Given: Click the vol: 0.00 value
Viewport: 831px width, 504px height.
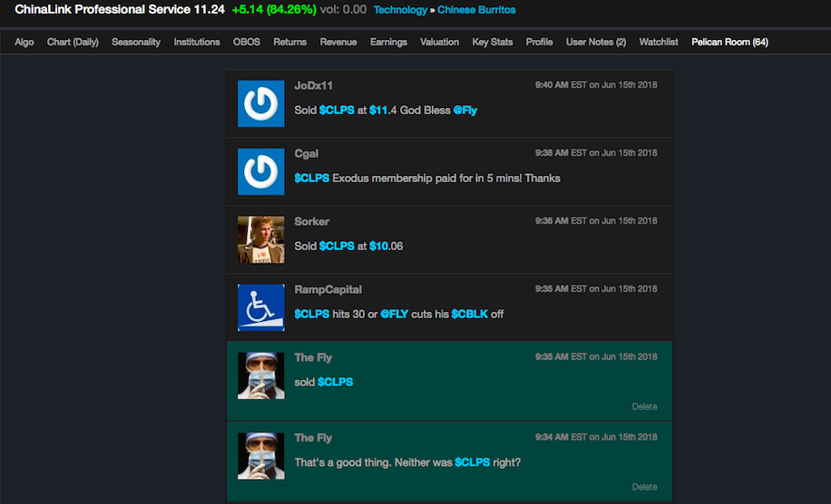Looking at the screenshot, I should point(343,10).
